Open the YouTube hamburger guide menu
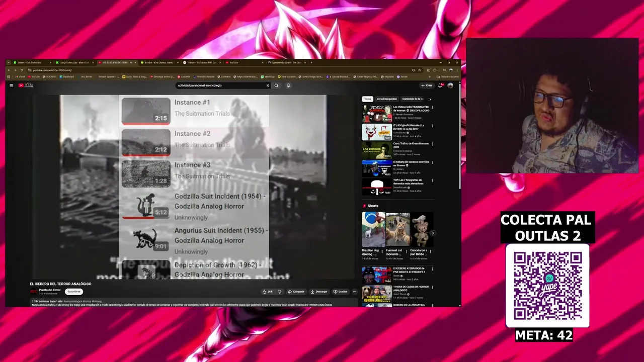644x362 pixels. (11, 85)
